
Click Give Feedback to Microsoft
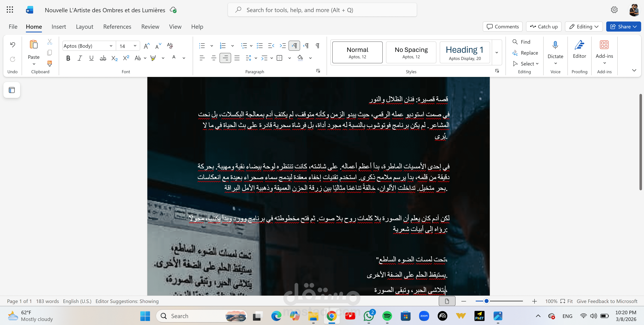click(x=607, y=301)
